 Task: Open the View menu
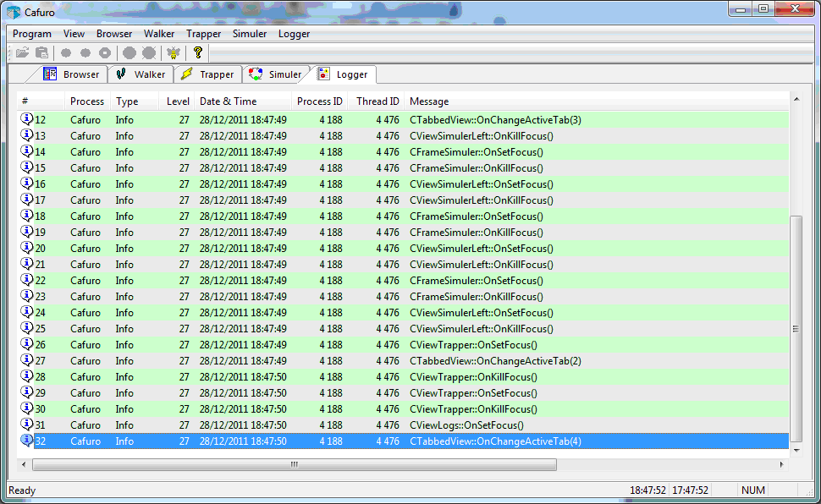coord(74,34)
